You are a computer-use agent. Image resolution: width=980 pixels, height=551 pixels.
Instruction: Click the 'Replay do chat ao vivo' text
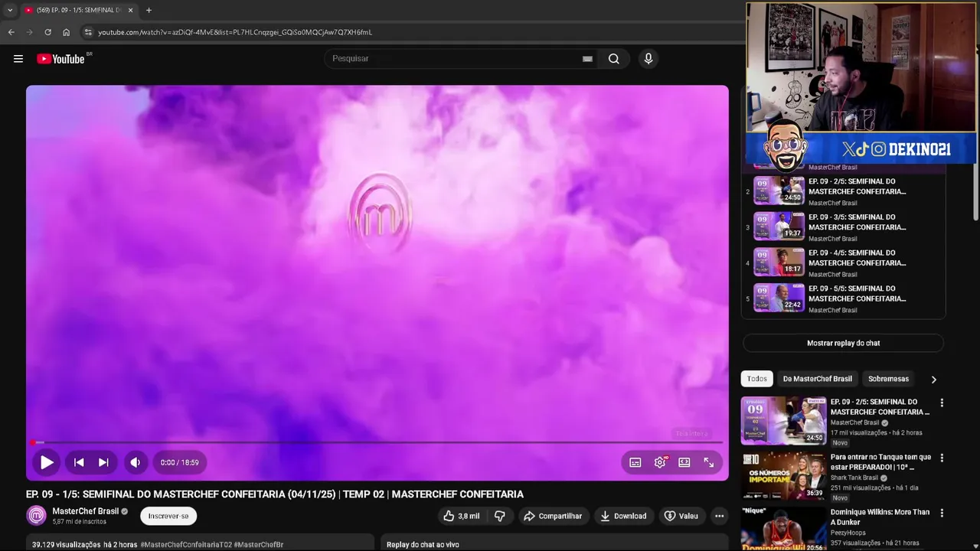coord(423,545)
